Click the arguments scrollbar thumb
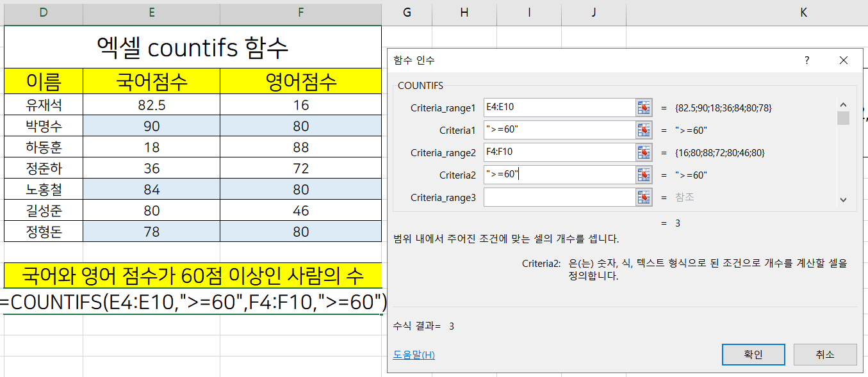 [844, 118]
